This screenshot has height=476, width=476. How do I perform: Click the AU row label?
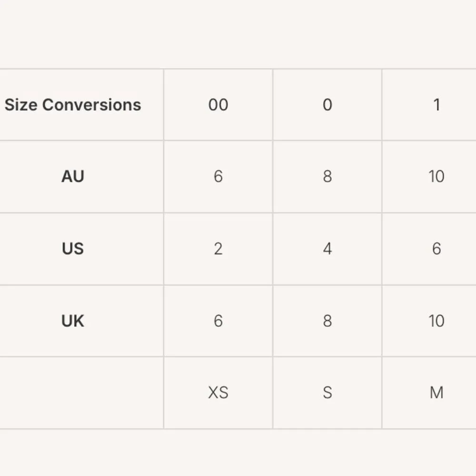pos(73,177)
